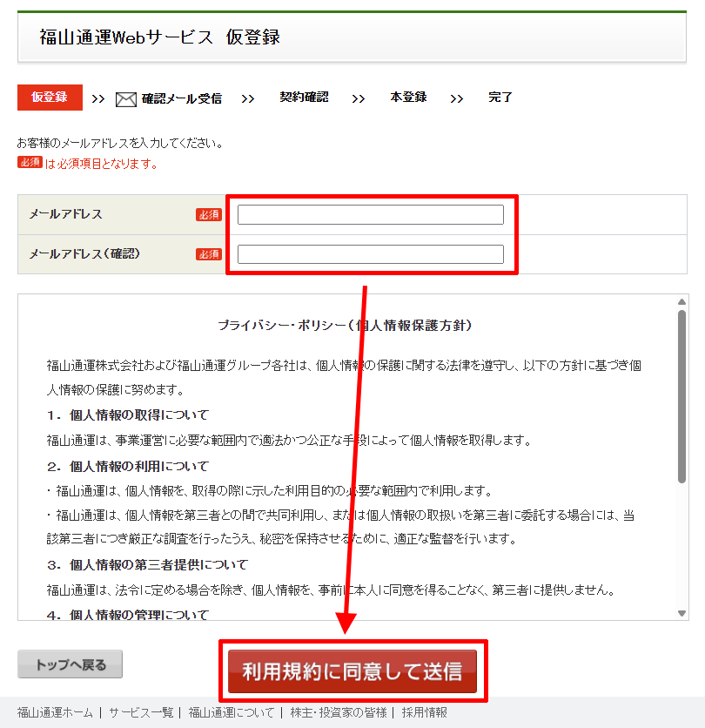Click the メールアドレス row label
This screenshot has width=705, height=728.
(x=65, y=214)
